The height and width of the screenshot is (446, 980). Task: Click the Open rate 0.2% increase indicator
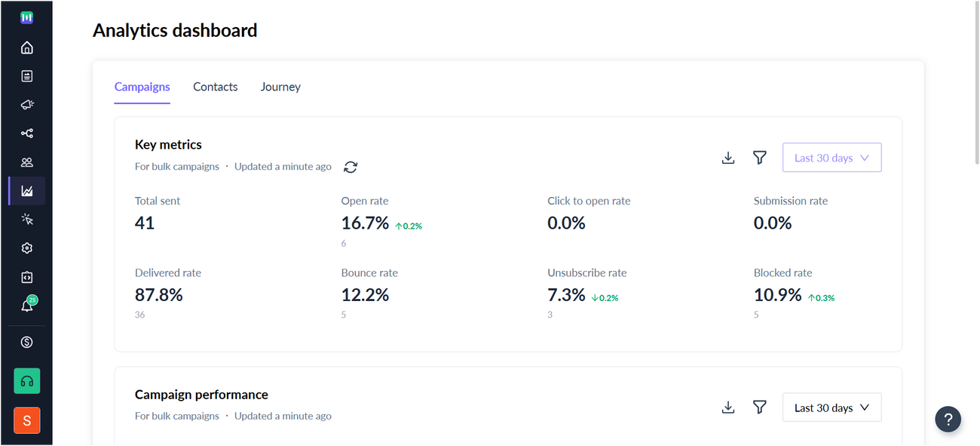409,226
